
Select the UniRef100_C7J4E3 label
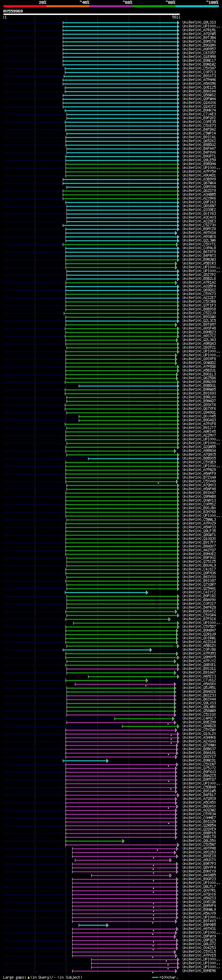click(199, 114)
